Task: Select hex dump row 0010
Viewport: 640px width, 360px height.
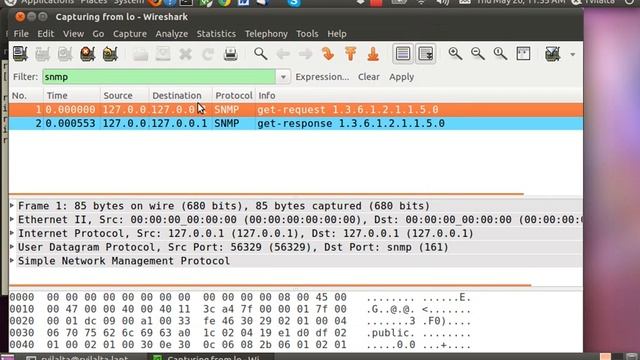Action: [240, 309]
